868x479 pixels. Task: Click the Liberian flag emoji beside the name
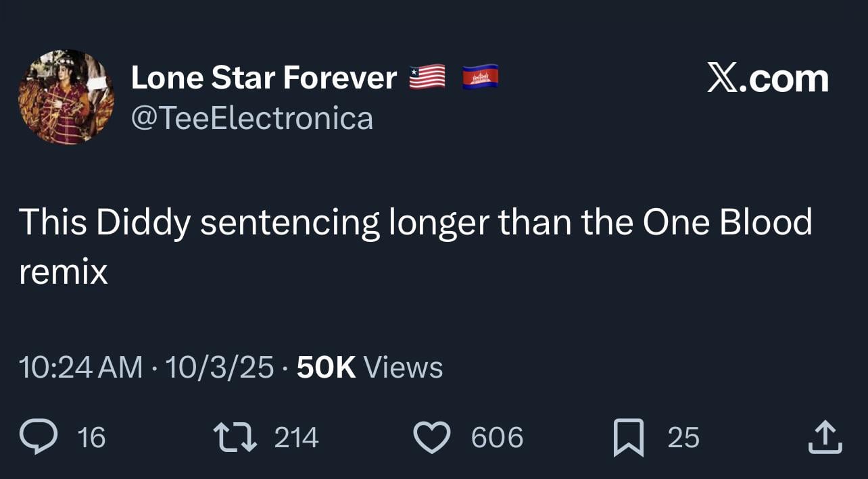click(x=427, y=77)
